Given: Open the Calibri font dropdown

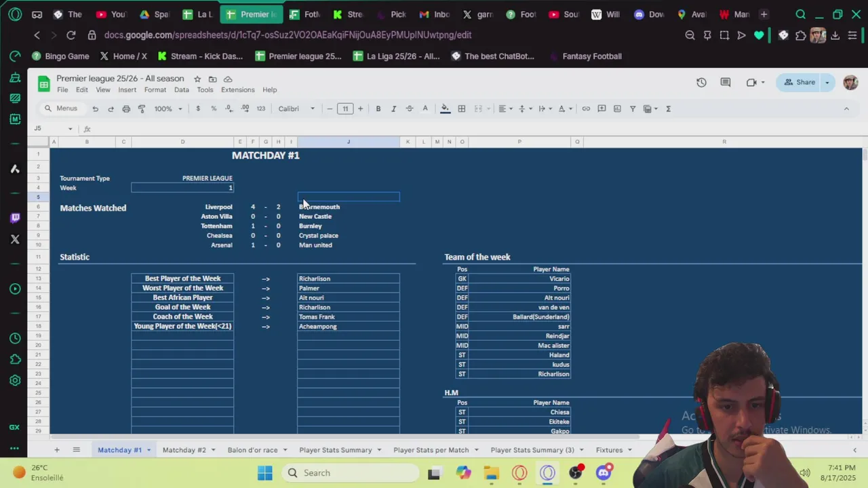Looking at the screenshot, I should 296,108.
